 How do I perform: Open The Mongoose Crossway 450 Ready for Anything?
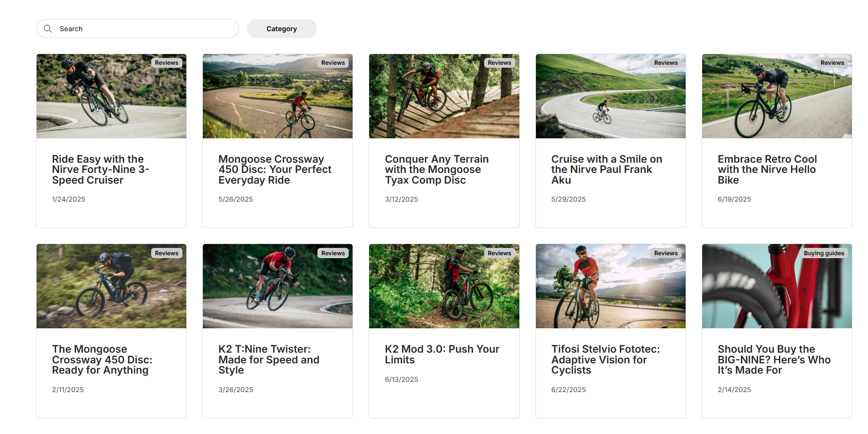click(x=102, y=359)
